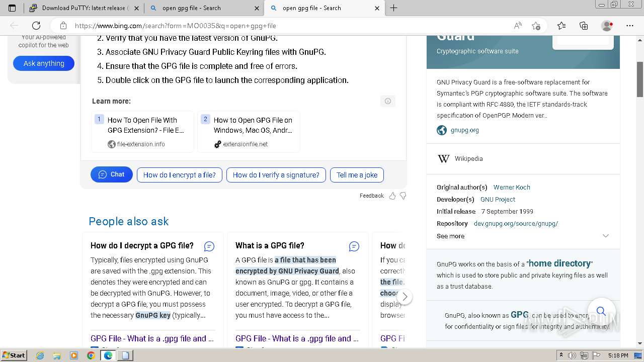Click the Ask anything button
644x362 pixels.
(44, 63)
